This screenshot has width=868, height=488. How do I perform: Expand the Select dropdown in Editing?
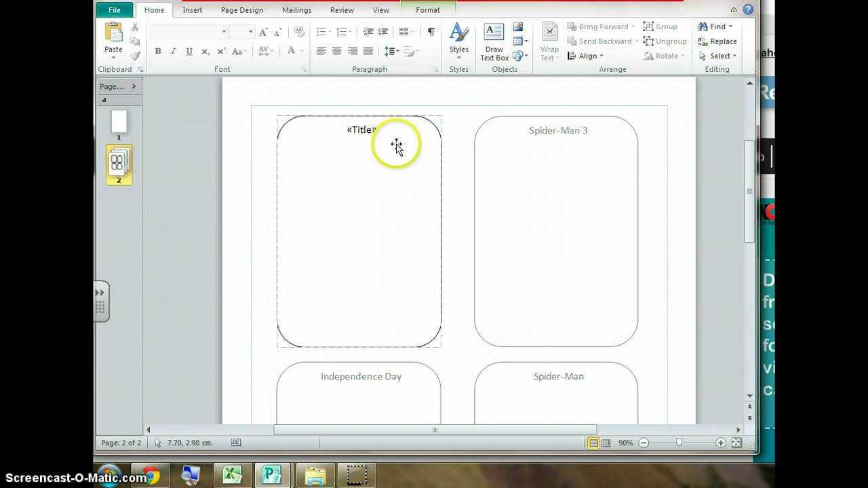pyautogui.click(x=717, y=56)
